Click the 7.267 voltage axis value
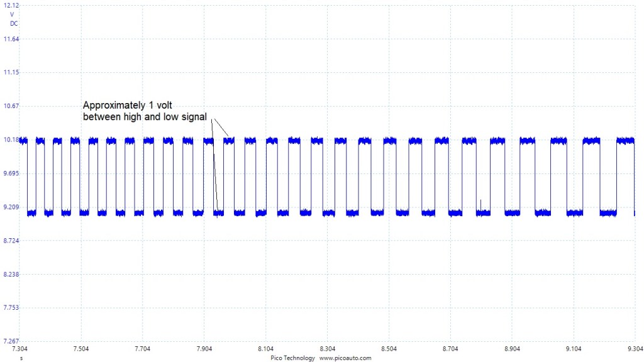Image resolution: width=644 pixels, height=362 pixels. [x=11, y=341]
